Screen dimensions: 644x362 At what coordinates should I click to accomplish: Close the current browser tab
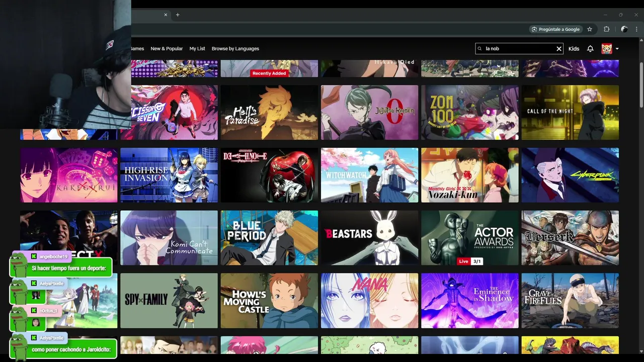(x=166, y=15)
